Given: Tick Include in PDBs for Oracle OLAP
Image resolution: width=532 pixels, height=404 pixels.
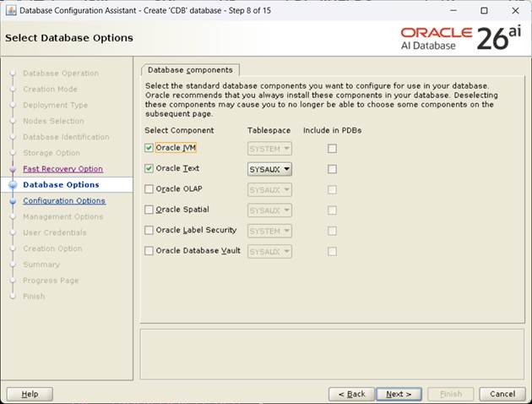Looking at the screenshot, I should (332, 189).
